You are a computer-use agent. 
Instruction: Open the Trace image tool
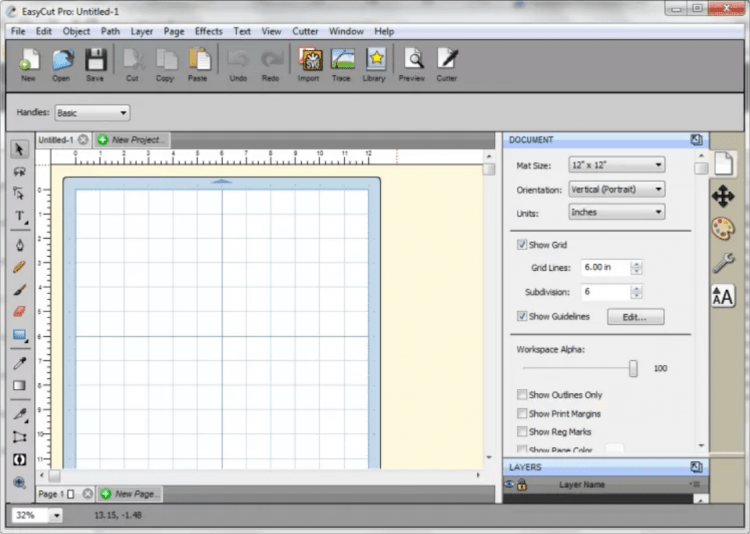click(342, 65)
